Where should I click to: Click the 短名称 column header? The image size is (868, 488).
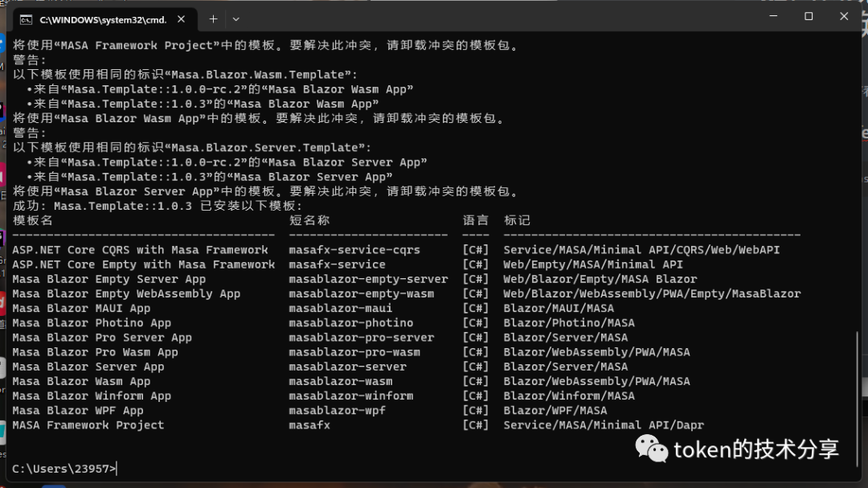tap(309, 220)
